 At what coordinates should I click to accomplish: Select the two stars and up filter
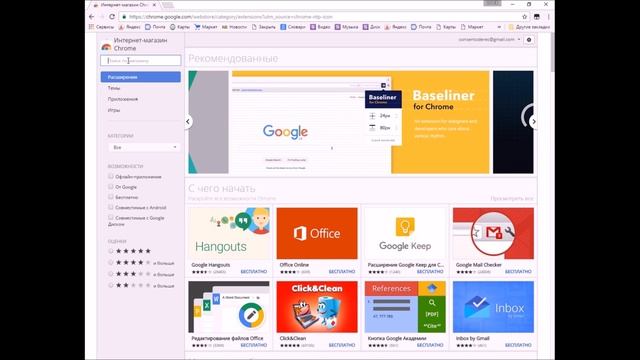pyautogui.click(x=111, y=285)
